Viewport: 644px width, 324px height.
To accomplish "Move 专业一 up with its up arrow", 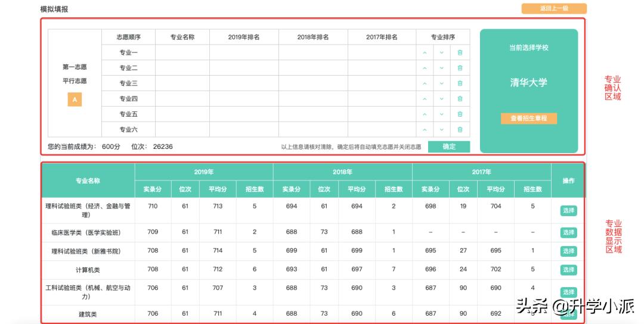I will pos(425,52).
